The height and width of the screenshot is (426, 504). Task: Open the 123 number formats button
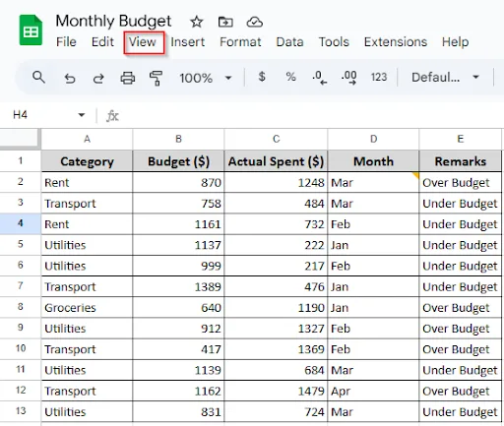379,77
